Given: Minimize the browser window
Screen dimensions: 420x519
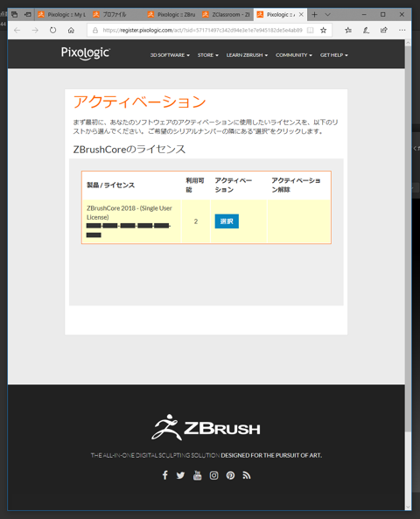Looking at the screenshot, I should (364, 15).
